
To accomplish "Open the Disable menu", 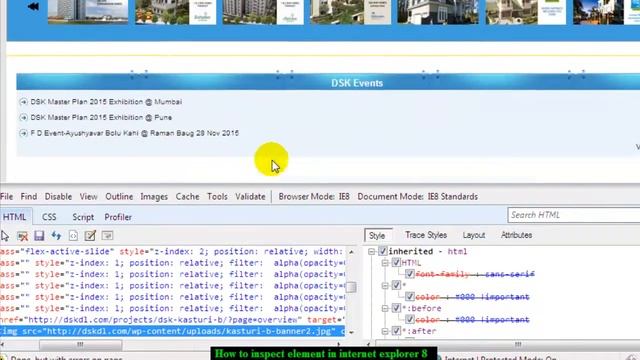I will (x=58, y=196).
